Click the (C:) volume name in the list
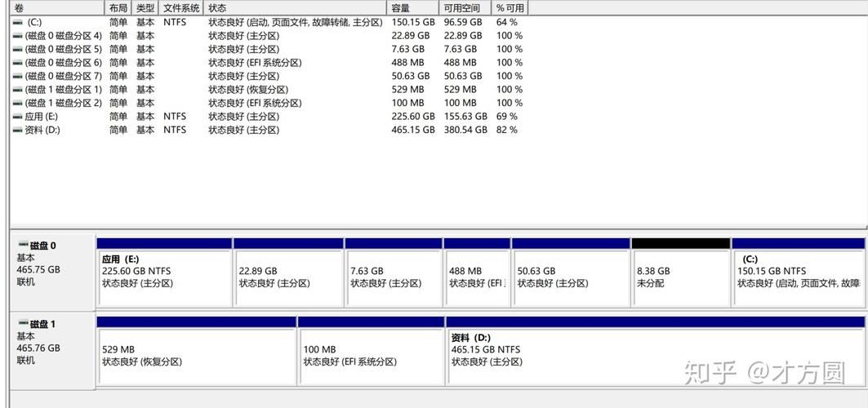 pos(33,23)
